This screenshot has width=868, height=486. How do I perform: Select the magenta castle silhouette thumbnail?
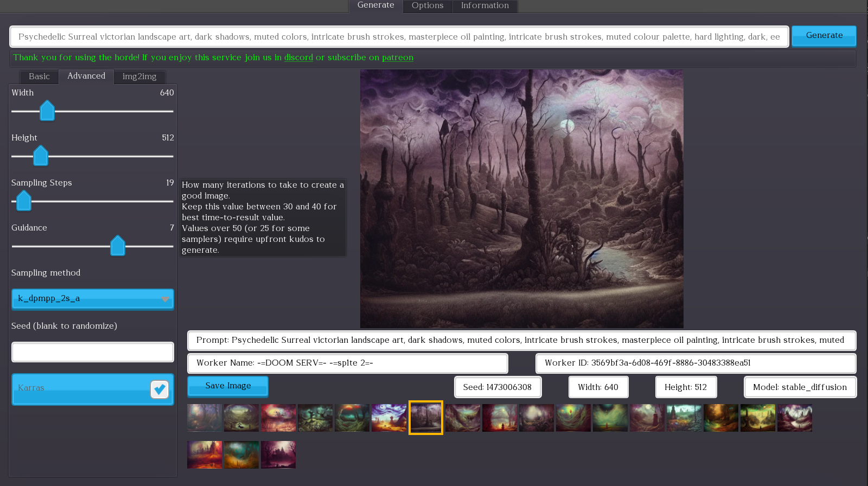pyautogui.click(x=278, y=455)
